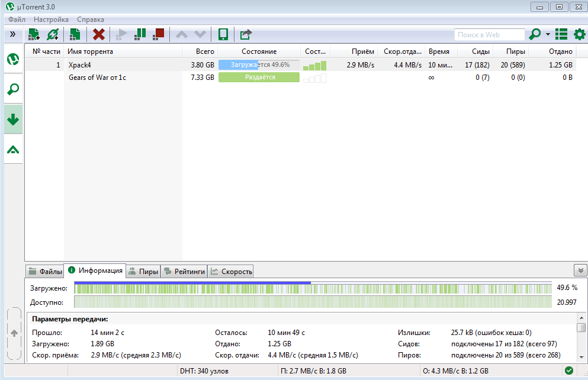Click 7.33 GB size cell
The width and height of the screenshot is (588, 380).
click(x=203, y=77)
